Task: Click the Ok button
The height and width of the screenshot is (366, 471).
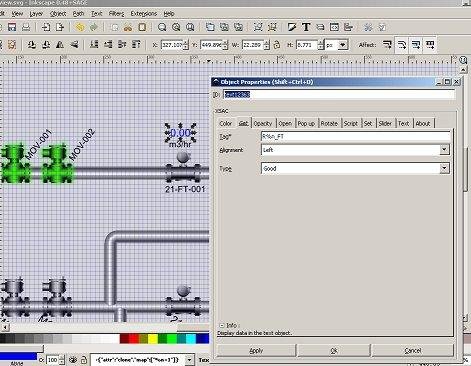Action: click(x=334, y=351)
